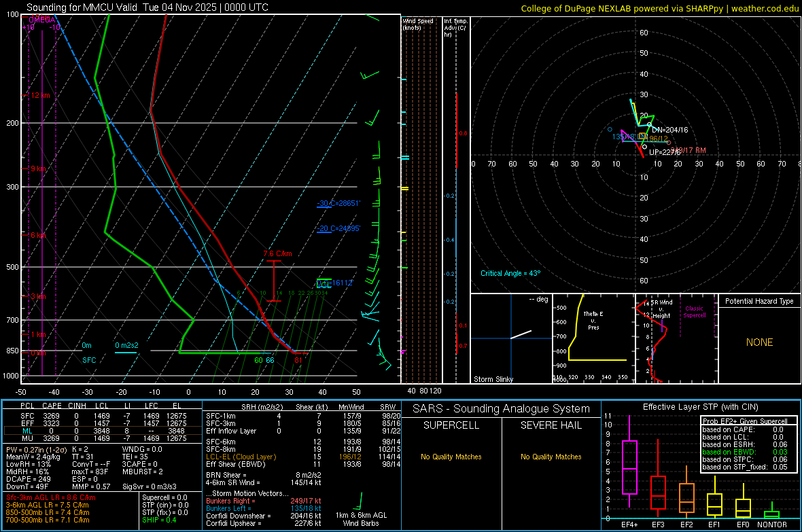Screen dimensions: 802x532
Task: Select the '700-500mb LR = 7.1 C/km' line
Action: tap(48, 520)
